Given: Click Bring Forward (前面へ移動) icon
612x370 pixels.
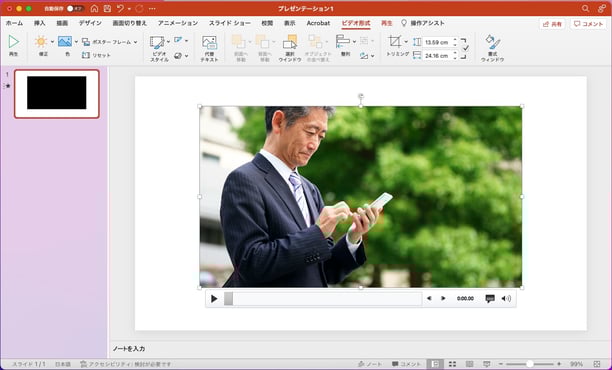Looking at the screenshot, I should (x=238, y=41).
